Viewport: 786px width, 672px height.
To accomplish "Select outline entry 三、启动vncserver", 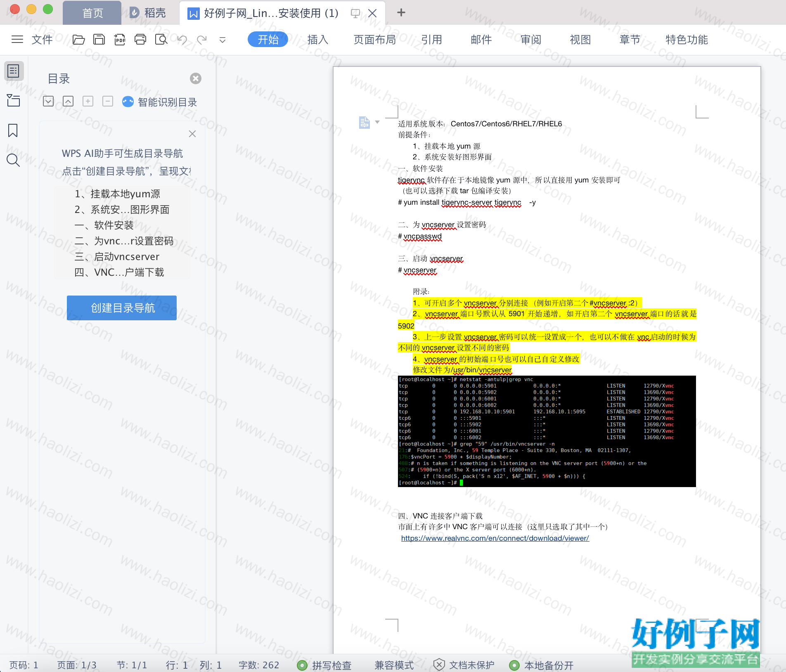I will coord(117,257).
